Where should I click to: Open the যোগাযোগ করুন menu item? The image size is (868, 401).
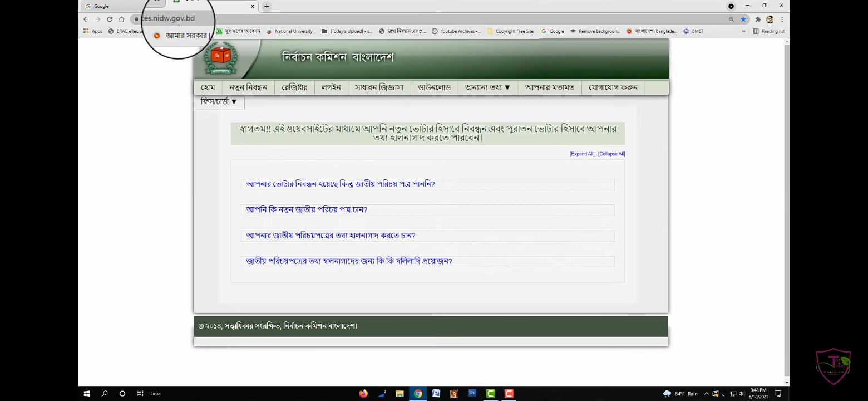click(613, 87)
